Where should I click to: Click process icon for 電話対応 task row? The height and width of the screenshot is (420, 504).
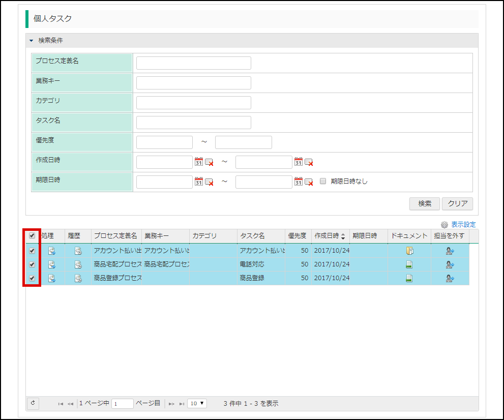52,264
